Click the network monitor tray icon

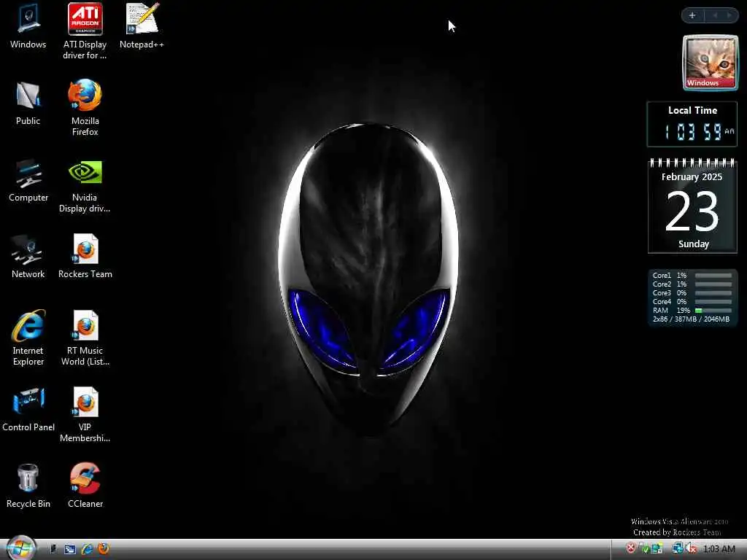(657, 548)
